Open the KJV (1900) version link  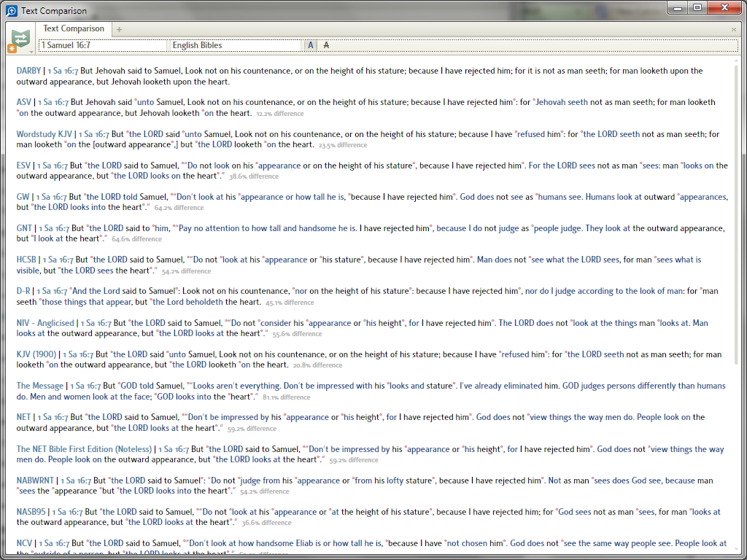(36, 355)
